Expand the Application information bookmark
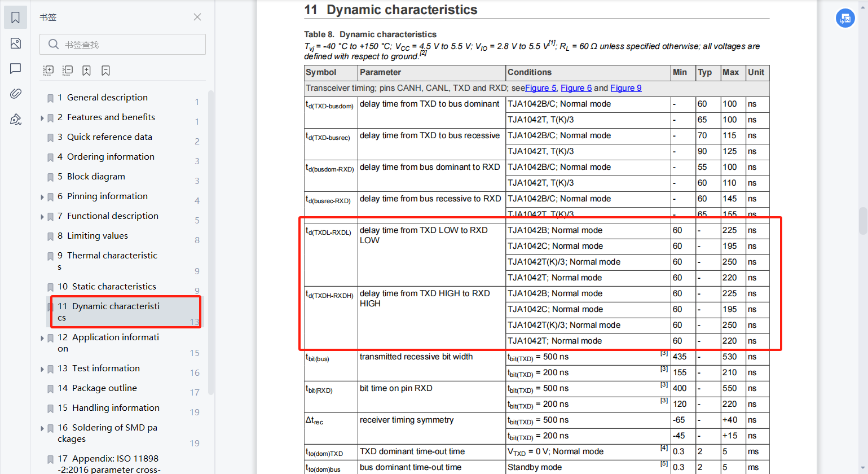 click(x=42, y=338)
